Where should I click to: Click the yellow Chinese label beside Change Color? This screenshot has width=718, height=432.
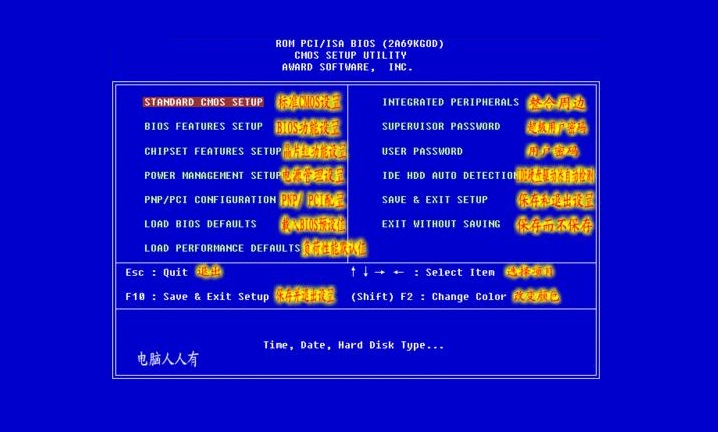536,296
